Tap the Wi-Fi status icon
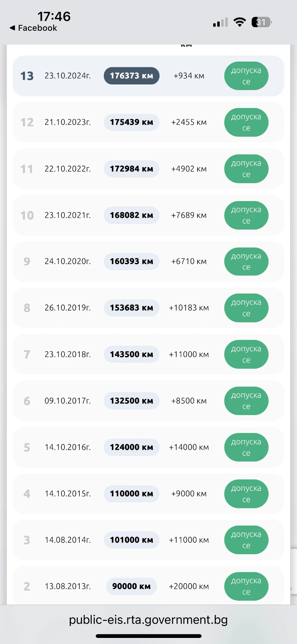297x644 pixels. 240,22
